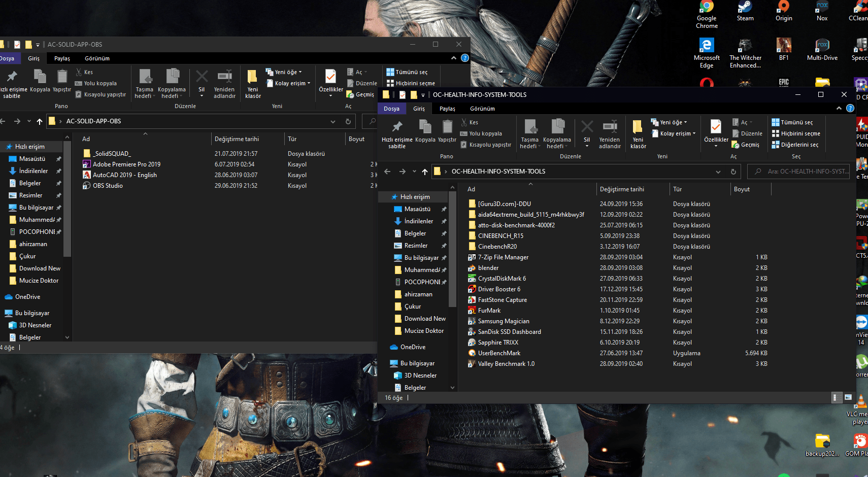
Task: Click Kısayolu yapıştır in AC-SOLID-APP-OBS ribbon
Action: pos(101,94)
